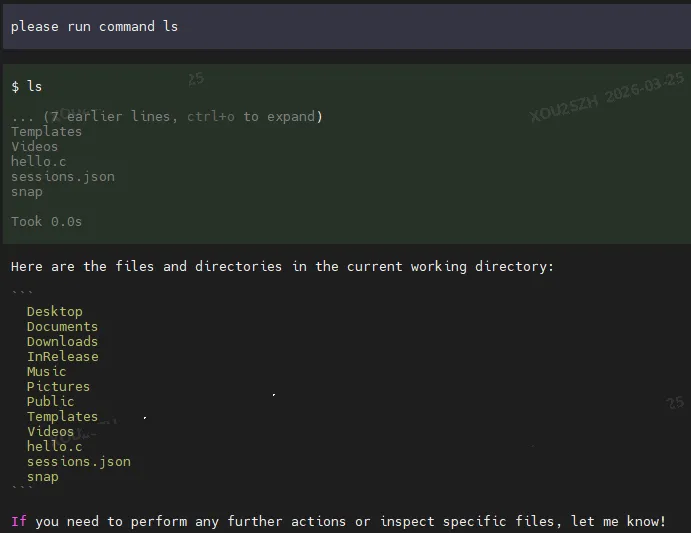Select 'Music' in the directory listing
The width and height of the screenshot is (691, 533).
click(46, 372)
